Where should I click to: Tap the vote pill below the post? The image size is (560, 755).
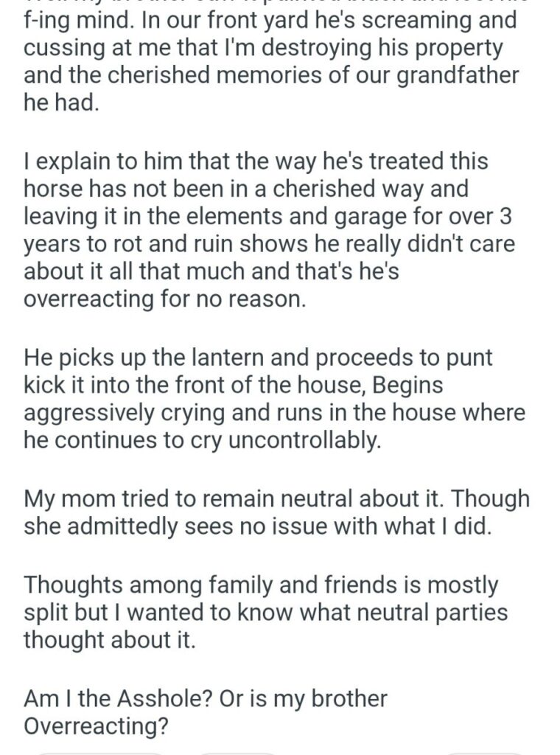[x=99, y=751]
